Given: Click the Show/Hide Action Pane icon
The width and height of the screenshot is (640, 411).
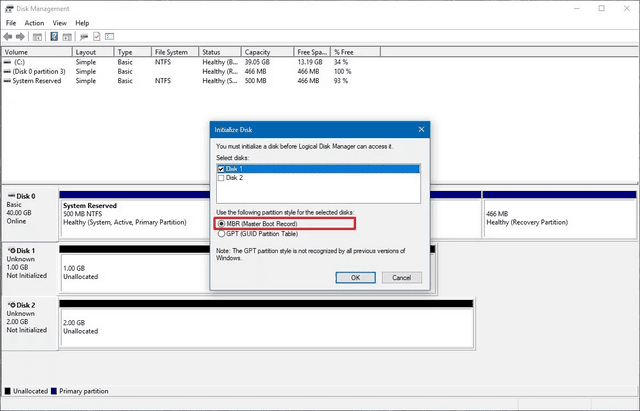Looking at the screenshot, I should (x=67, y=37).
